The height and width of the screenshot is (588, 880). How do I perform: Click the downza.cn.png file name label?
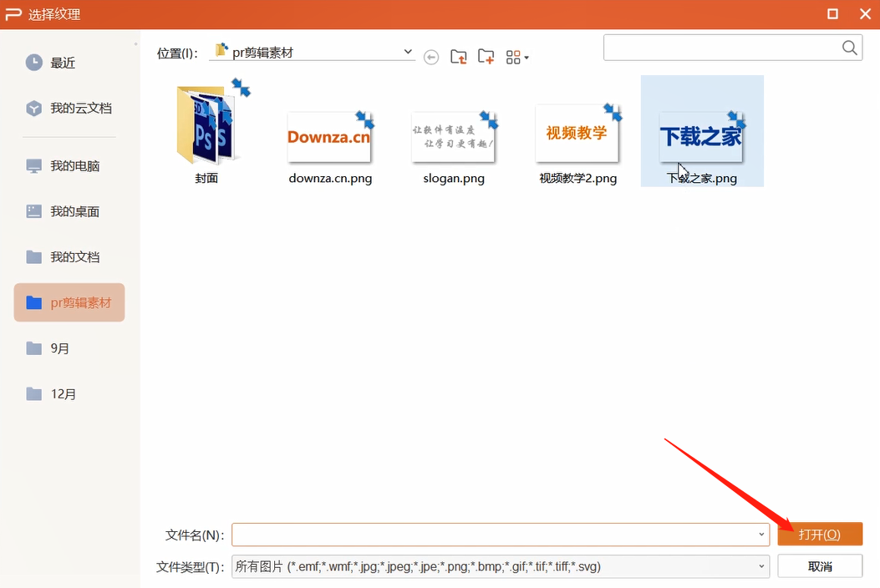click(330, 179)
